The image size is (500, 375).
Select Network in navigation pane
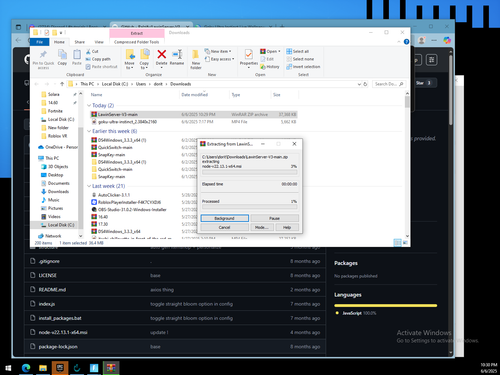click(53, 236)
